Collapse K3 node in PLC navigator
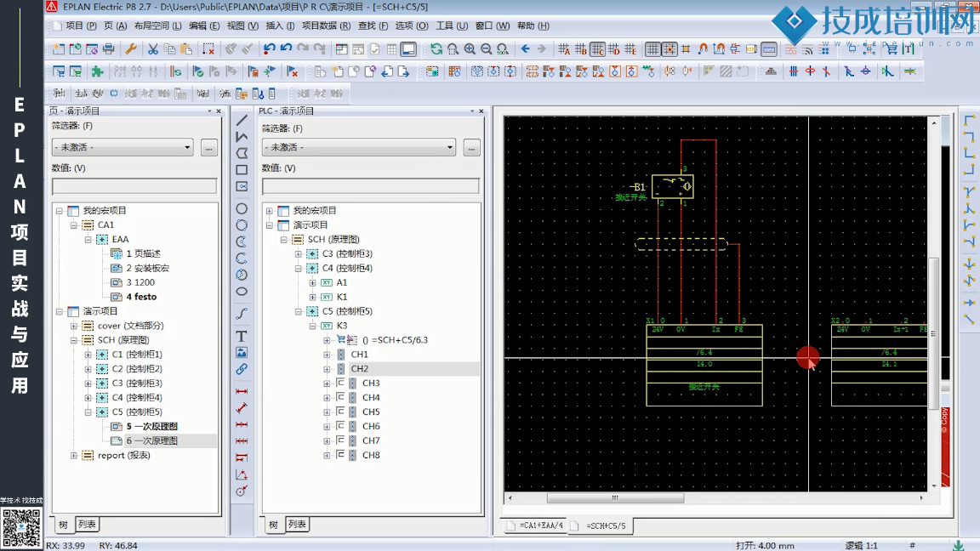Screen dimensions: 980x551 (x=312, y=326)
